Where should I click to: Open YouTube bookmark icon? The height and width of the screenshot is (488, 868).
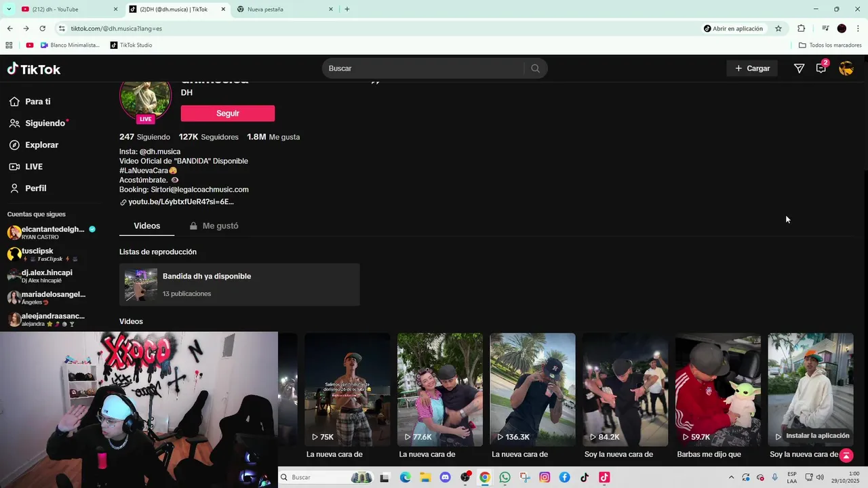pos(30,45)
